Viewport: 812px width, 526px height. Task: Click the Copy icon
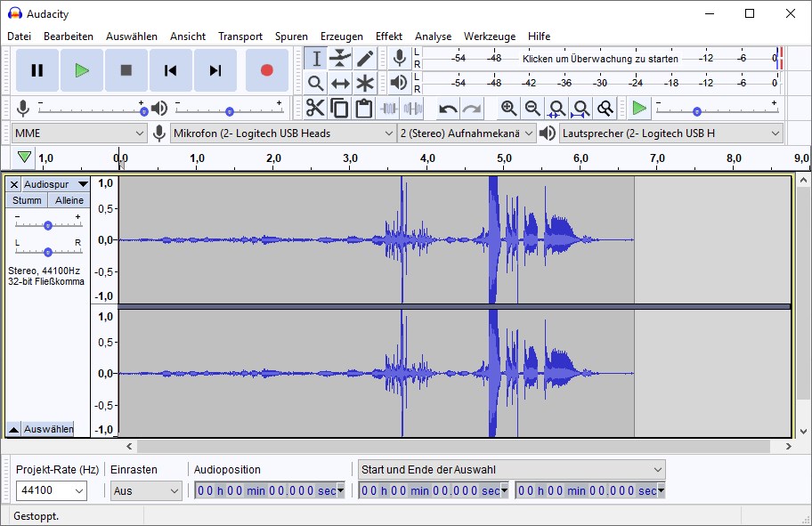click(340, 109)
